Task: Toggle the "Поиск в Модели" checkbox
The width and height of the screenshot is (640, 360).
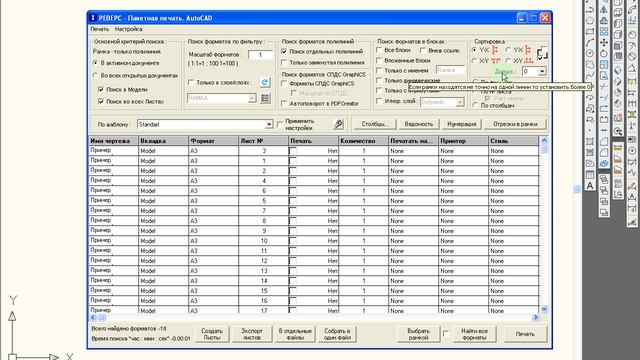Action: pyautogui.click(x=101, y=89)
